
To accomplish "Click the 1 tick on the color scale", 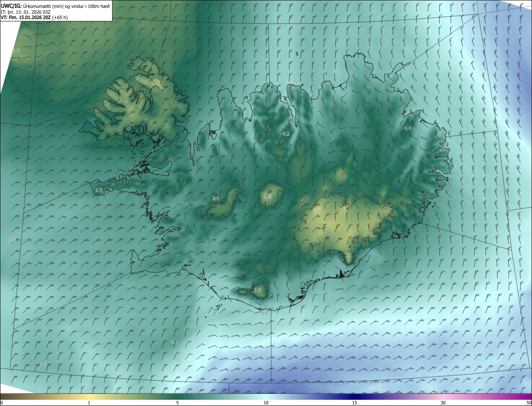I will pyautogui.click(x=89, y=403).
